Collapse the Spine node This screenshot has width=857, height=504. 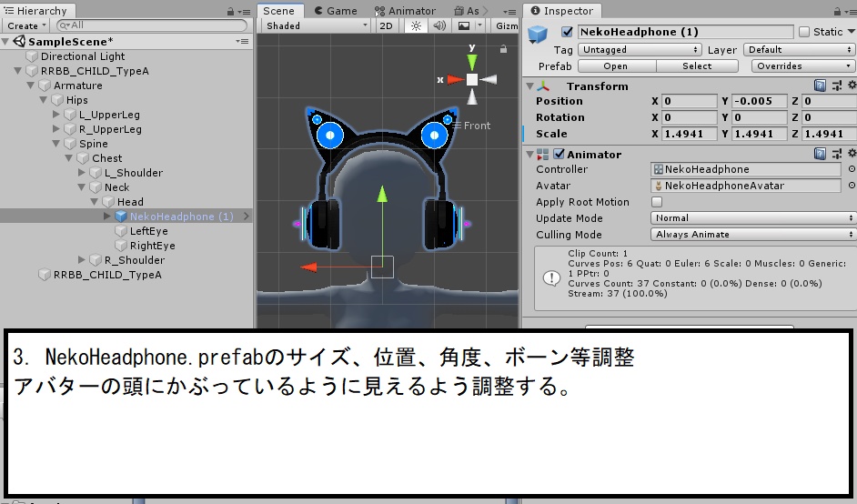pos(56,144)
